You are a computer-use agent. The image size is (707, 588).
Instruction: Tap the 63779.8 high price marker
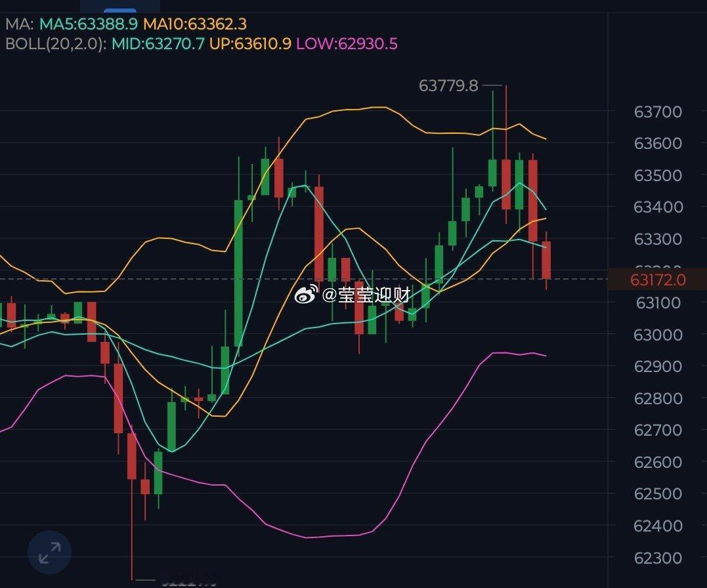coord(448,86)
